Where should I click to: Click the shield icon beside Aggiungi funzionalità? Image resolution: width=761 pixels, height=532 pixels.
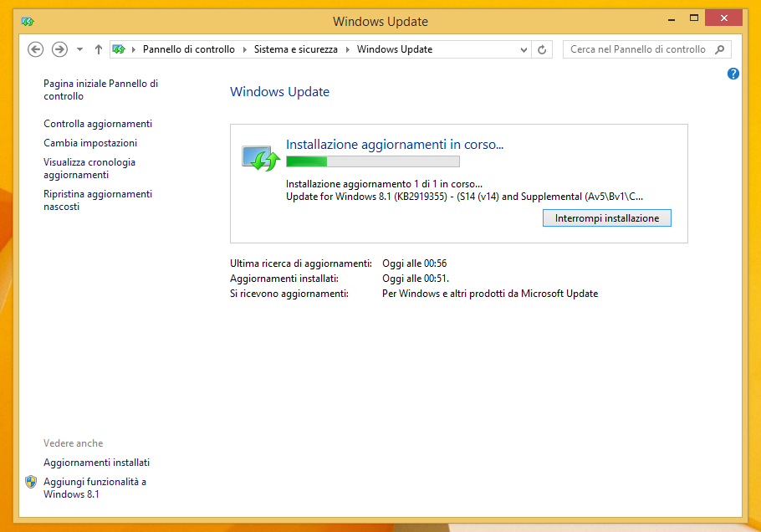(31, 482)
